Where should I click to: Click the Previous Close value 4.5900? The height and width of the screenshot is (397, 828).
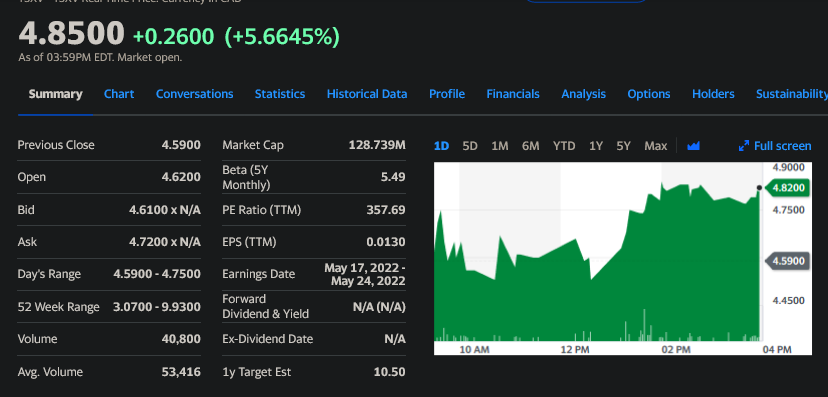pyautogui.click(x=181, y=145)
